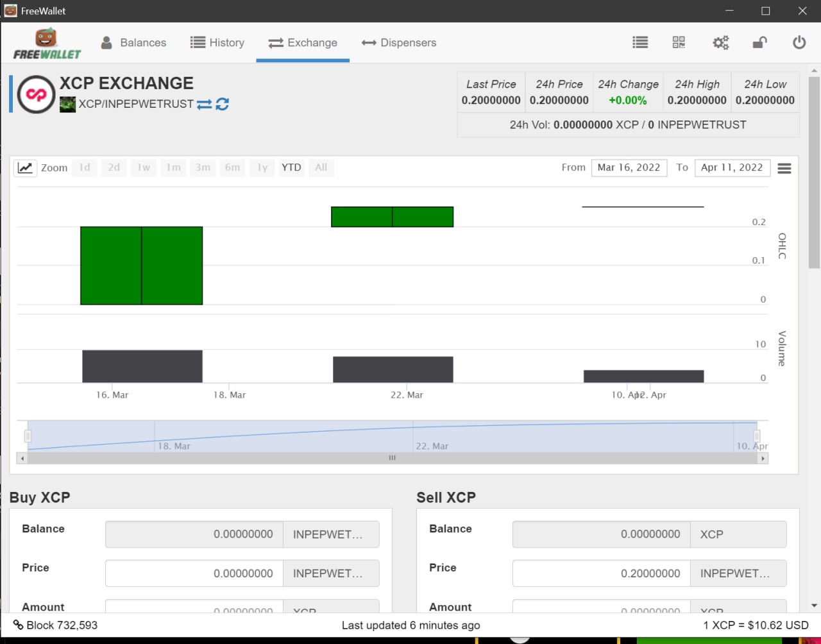Screen dimensions: 821x644
Task: Click the 24h Low value cell
Action: coord(765,100)
